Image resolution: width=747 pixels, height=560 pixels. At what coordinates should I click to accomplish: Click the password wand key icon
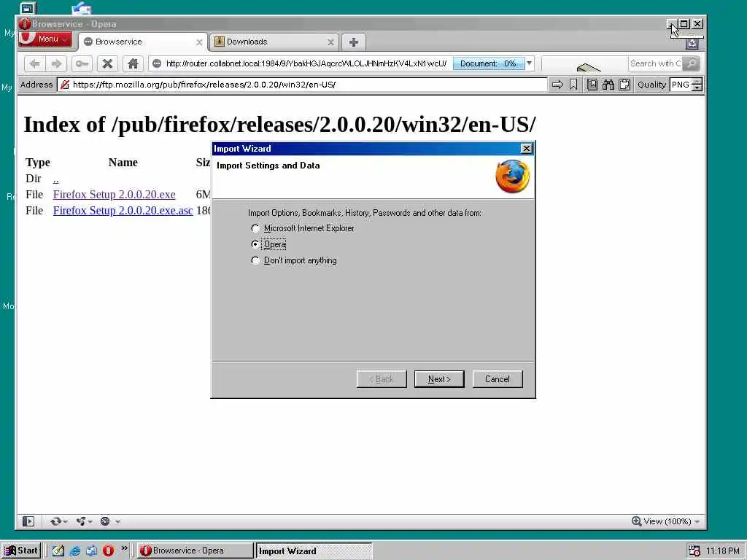(x=82, y=63)
